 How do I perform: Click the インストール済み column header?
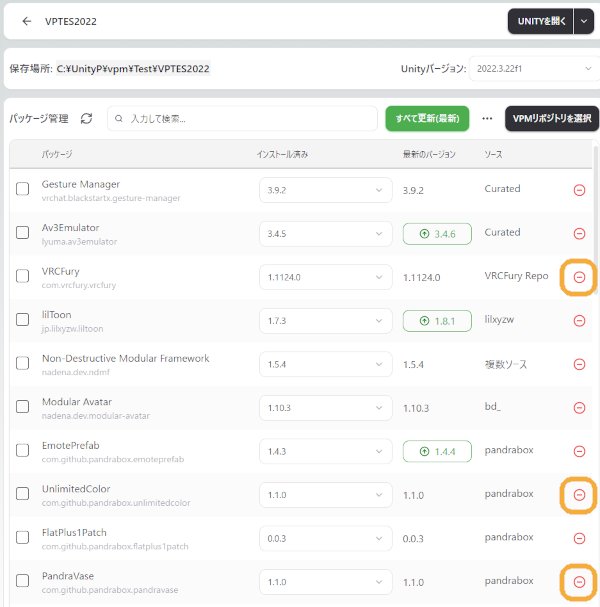tap(282, 154)
